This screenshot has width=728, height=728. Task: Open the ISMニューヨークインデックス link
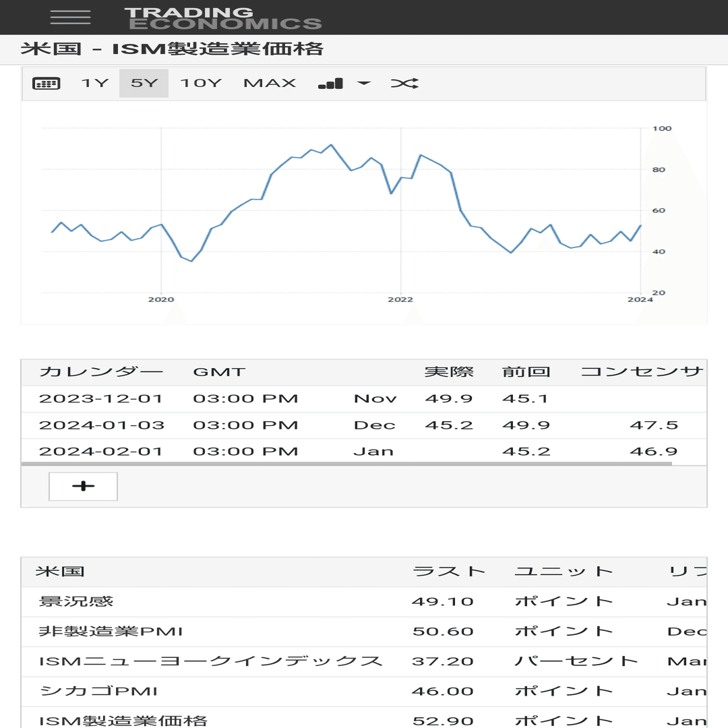[x=211, y=661]
